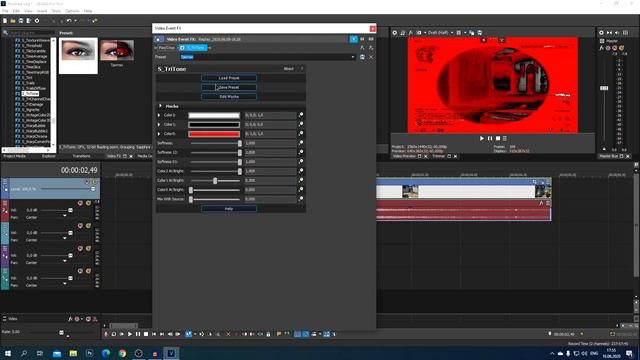The width and height of the screenshot is (640, 360).
Task: Click the Save Preset disk icon beside Preset
Action: (362, 57)
